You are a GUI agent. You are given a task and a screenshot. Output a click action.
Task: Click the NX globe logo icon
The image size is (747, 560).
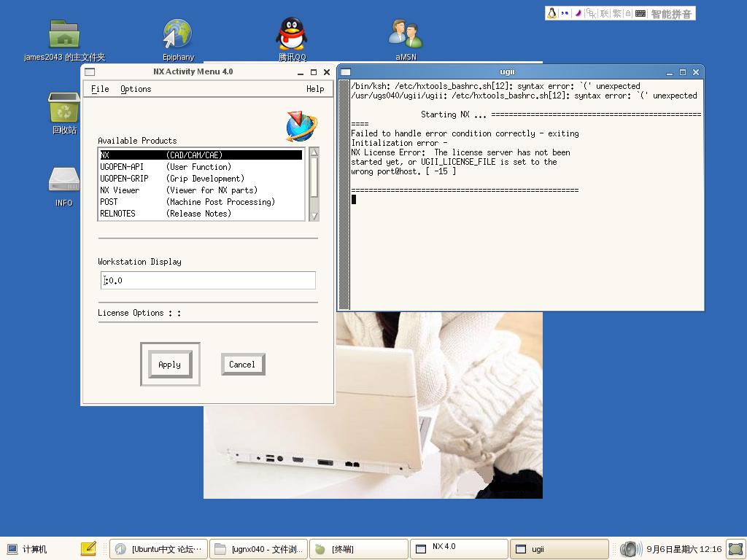(301, 127)
